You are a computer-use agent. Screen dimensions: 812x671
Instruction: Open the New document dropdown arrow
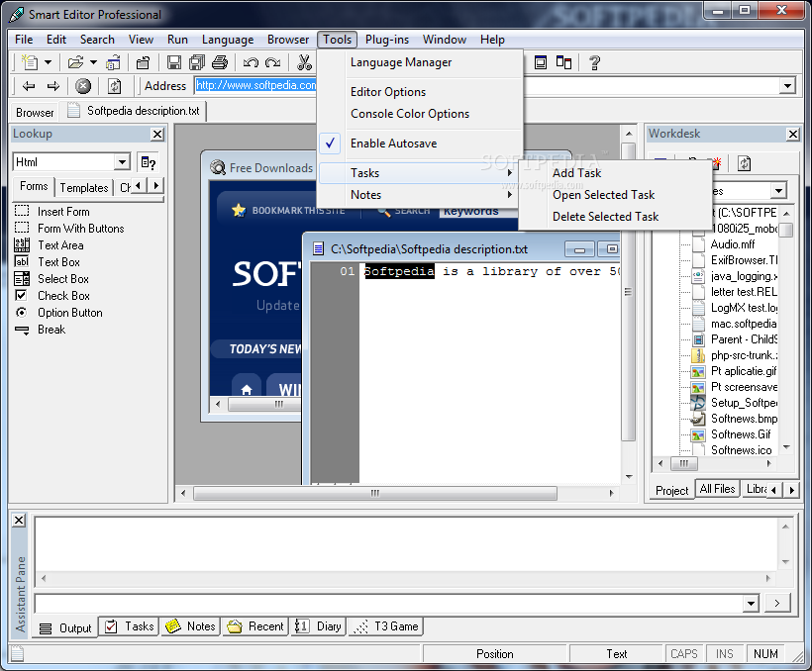click(x=48, y=62)
